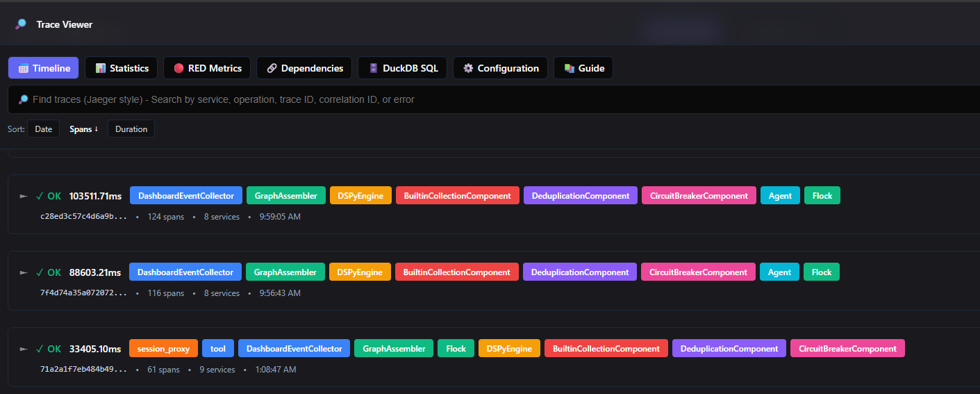Switch to the Statistics tab
Image resolution: width=980 pixels, height=394 pixels.
(122, 68)
